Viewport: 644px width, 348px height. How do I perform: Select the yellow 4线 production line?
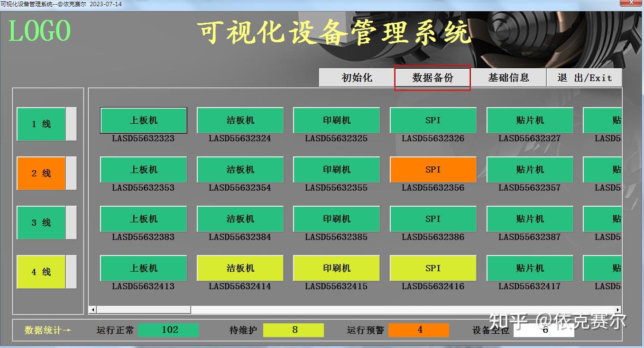click(x=41, y=272)
